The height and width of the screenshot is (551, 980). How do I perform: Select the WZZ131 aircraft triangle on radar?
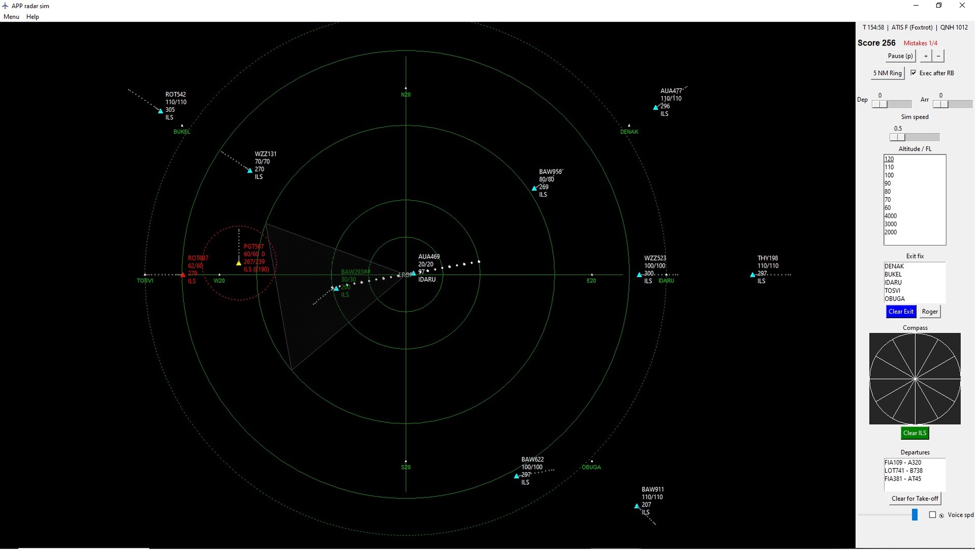point(250,171)
